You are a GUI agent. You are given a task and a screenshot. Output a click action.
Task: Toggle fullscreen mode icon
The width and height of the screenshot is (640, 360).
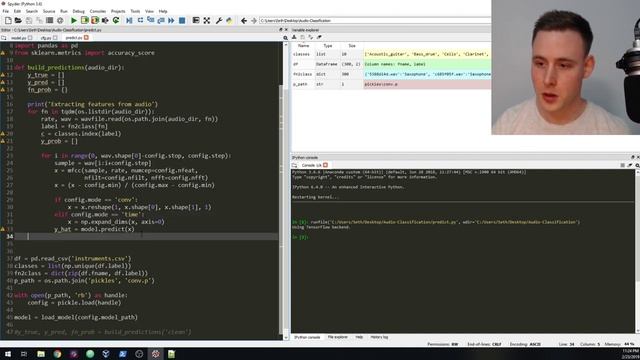(x=207, y=20)
